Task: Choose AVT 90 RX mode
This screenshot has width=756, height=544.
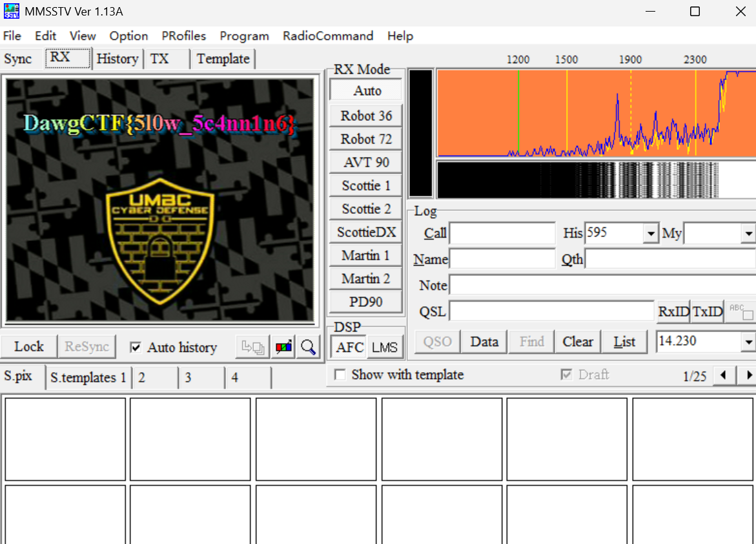Action: point(366,162)
